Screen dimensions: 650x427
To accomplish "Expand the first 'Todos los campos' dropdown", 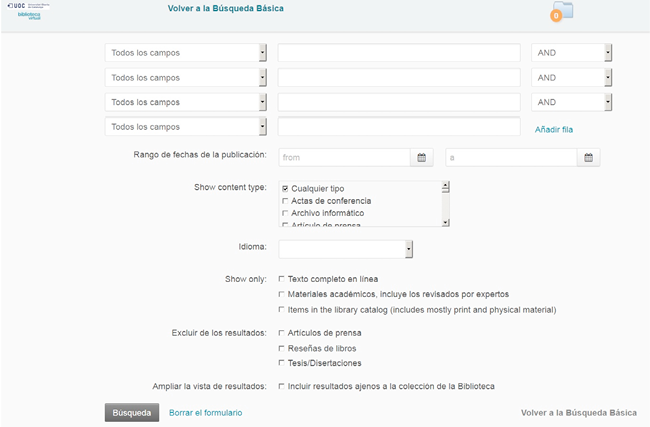I will pos(186,53).
